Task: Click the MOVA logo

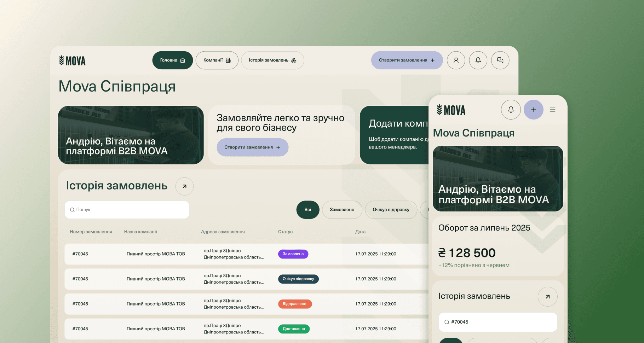Action: coord(72,60)
